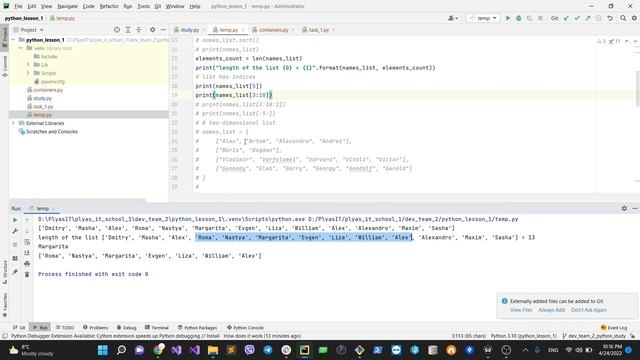The width and height of the screenshot is (640, 360).
Task: Show hidden system tray icons chevron
Action: [525, 350]
